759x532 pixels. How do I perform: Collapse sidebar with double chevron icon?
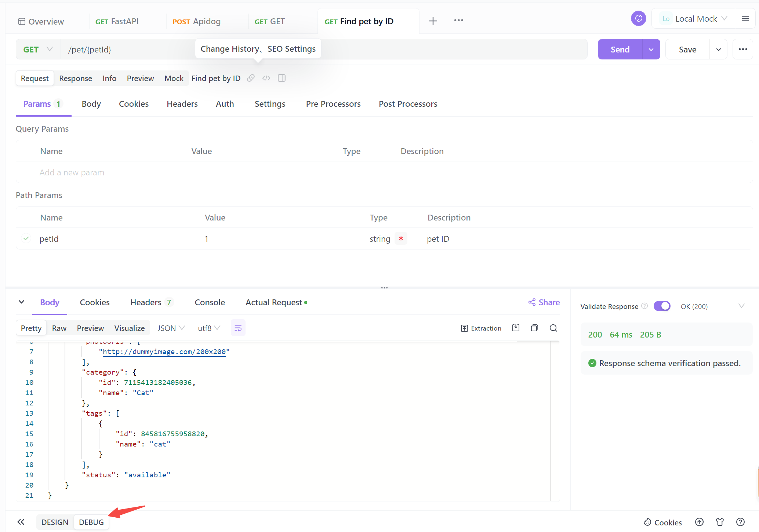pyautogui.click(x=21, y=522)
